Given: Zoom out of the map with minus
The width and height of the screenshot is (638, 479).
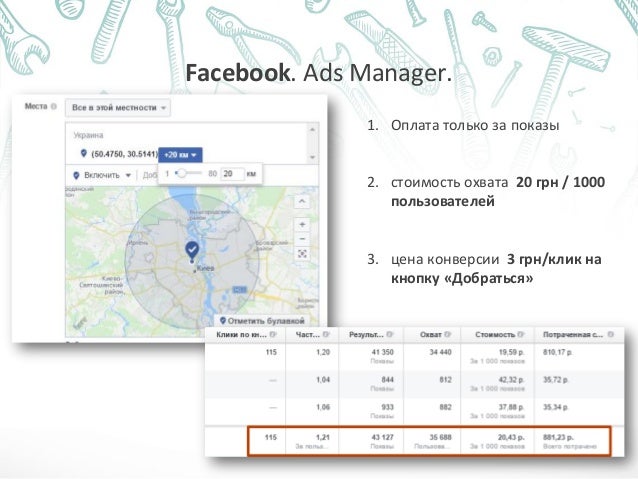Looking at the screenshot, I should [x=302, y=239].
